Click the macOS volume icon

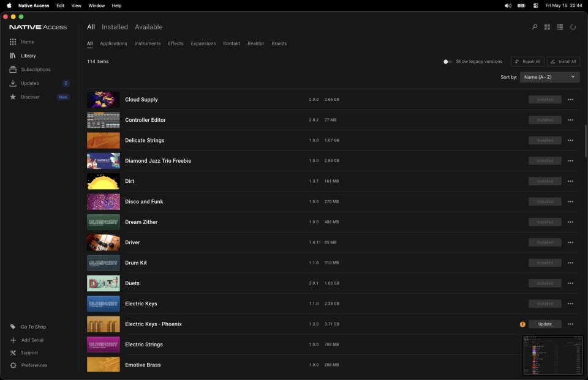pos(508,6)
